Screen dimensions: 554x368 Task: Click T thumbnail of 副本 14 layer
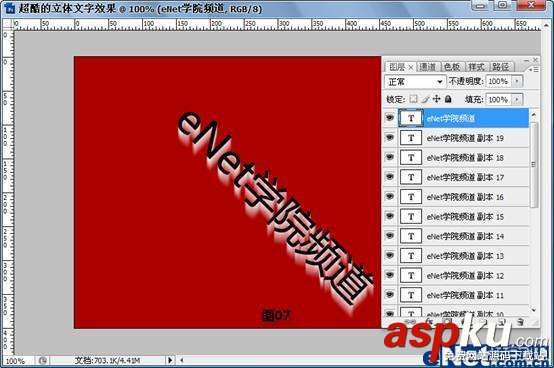tap(411, 236)
